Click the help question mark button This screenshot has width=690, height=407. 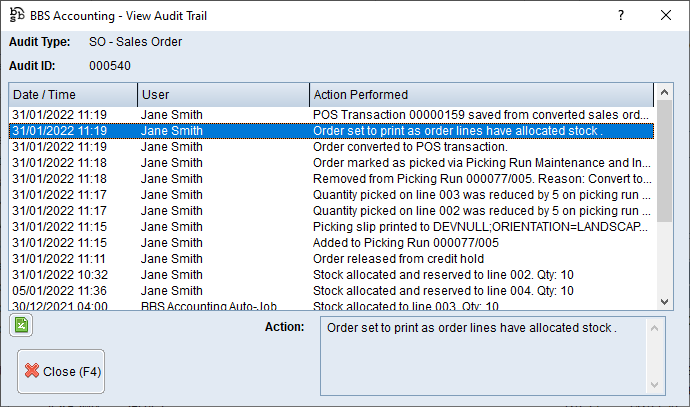pos(621,15)
